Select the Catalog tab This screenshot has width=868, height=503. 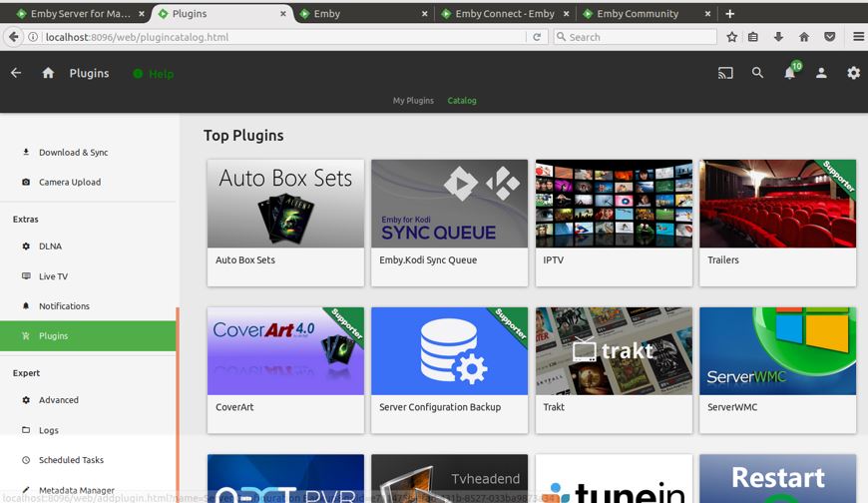click(x=462, y=100)
